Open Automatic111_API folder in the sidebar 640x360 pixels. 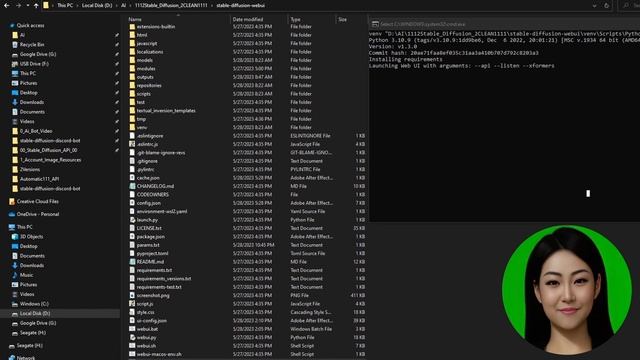(39, 179)
